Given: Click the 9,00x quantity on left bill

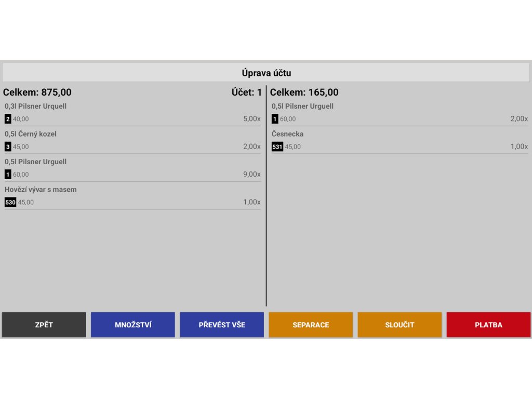Looking at the screenshot, I should [x=252, y=175].
